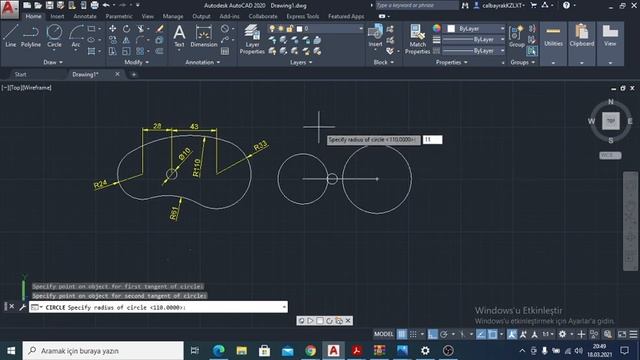Click the radius value input box
Viewport: 640px width, 360px height.
pyautogui.click(x=432, y=140)
